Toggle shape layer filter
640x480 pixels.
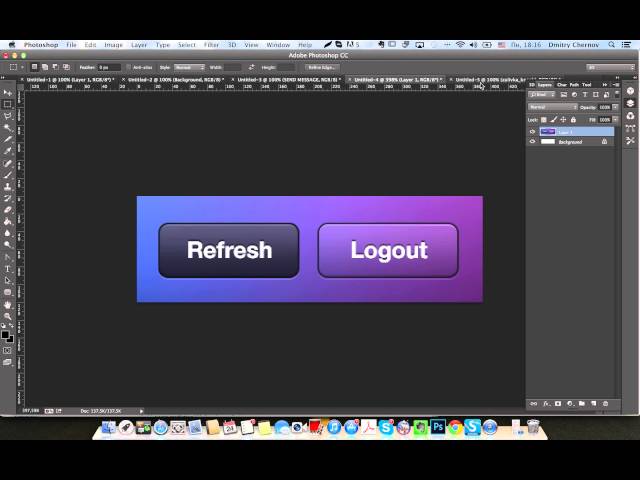pos(596,95)
